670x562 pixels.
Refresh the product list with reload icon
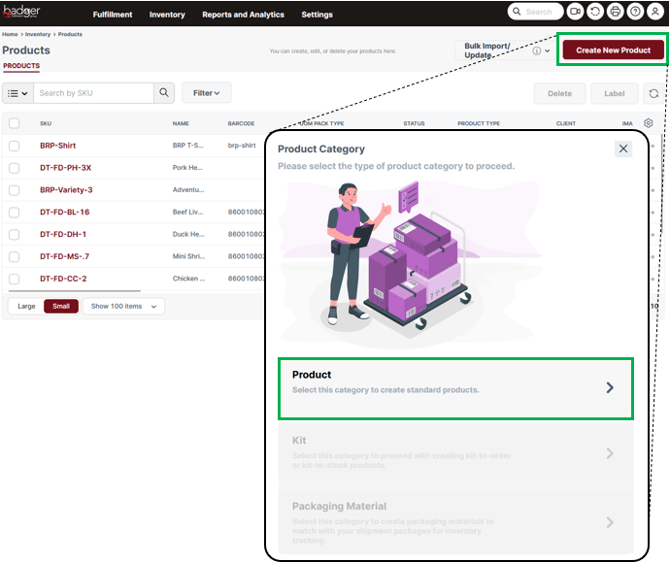[x=654, y=93]
